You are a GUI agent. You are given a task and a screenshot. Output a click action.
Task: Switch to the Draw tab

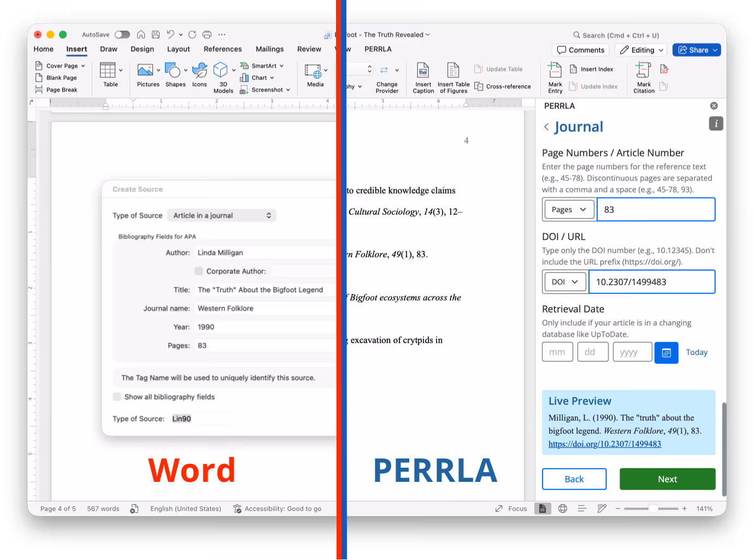click(109, 49)
